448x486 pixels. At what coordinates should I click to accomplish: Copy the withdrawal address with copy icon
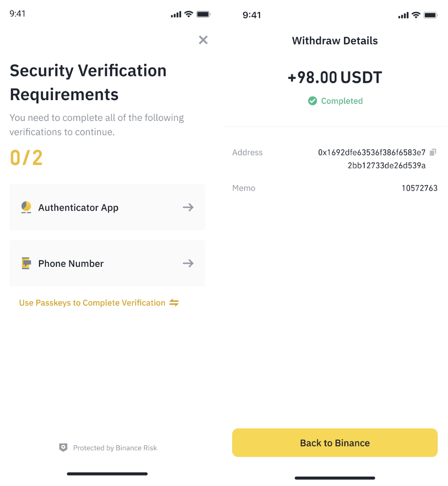point(433,152)
